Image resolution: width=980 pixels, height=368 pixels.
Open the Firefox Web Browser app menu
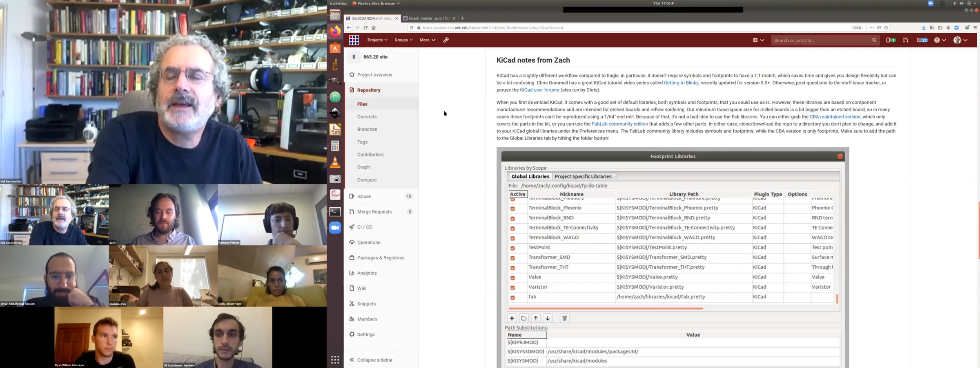coord(376,3)
